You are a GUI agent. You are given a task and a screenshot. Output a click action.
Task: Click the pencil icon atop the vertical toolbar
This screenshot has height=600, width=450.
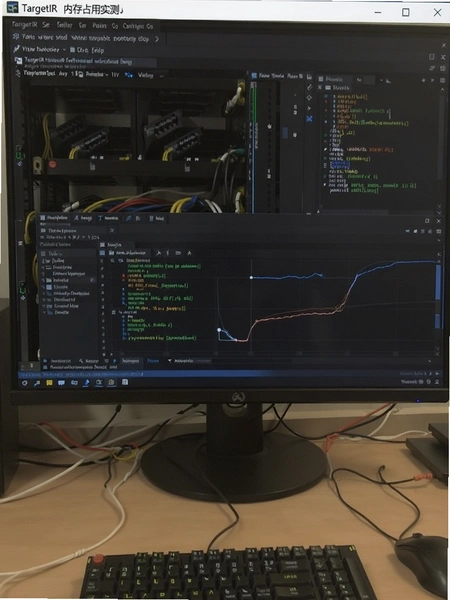[x=309, y=88]
